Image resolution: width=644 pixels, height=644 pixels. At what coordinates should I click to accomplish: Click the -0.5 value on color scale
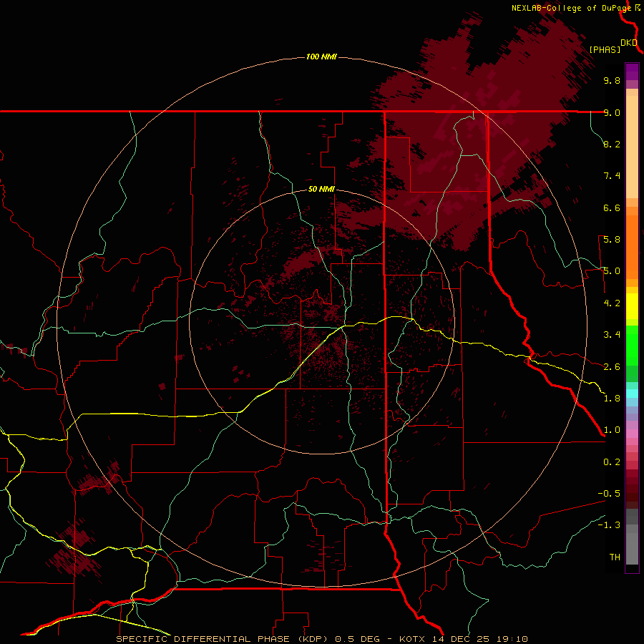click(x=609, y=494)
